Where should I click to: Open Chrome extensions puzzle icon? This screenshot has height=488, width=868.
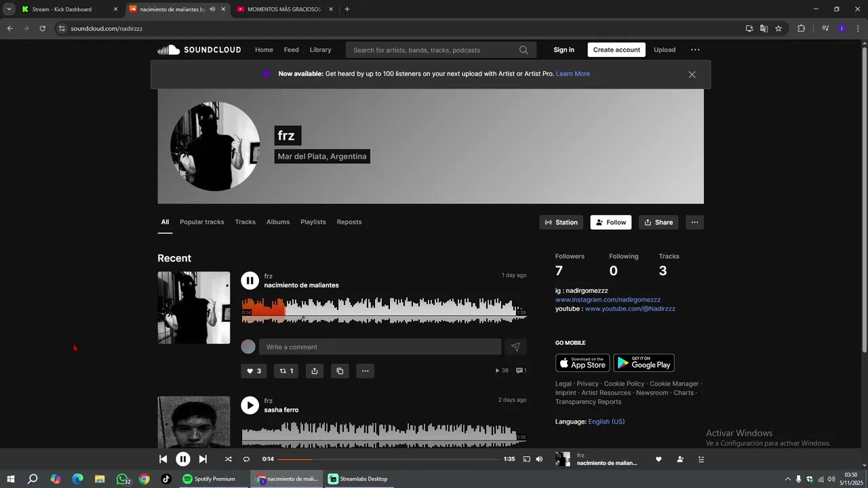(801, 28)
